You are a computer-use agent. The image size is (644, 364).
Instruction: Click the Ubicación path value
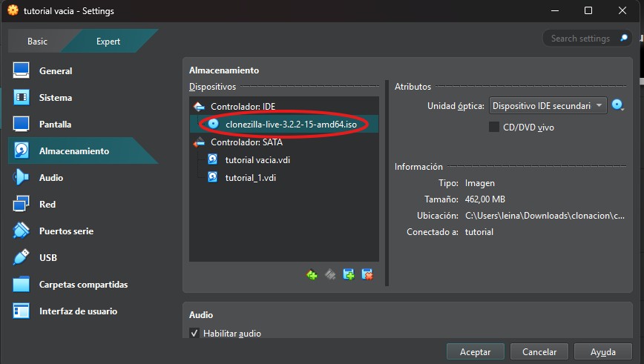(x=545, y=216)
